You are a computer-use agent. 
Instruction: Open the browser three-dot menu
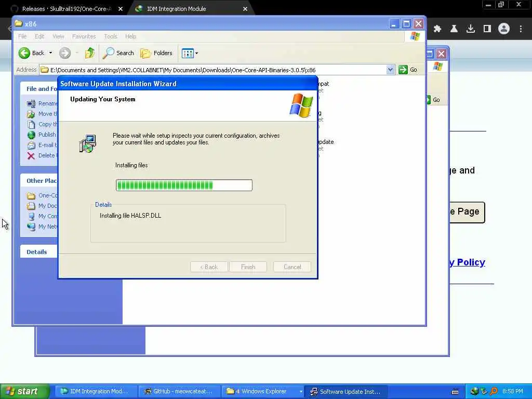tap(521, 29)
